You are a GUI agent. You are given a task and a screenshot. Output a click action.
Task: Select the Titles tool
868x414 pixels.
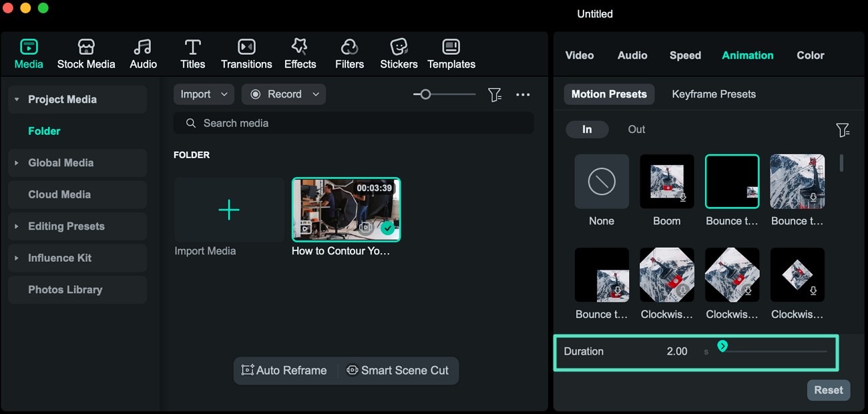[x=192, y=53]
